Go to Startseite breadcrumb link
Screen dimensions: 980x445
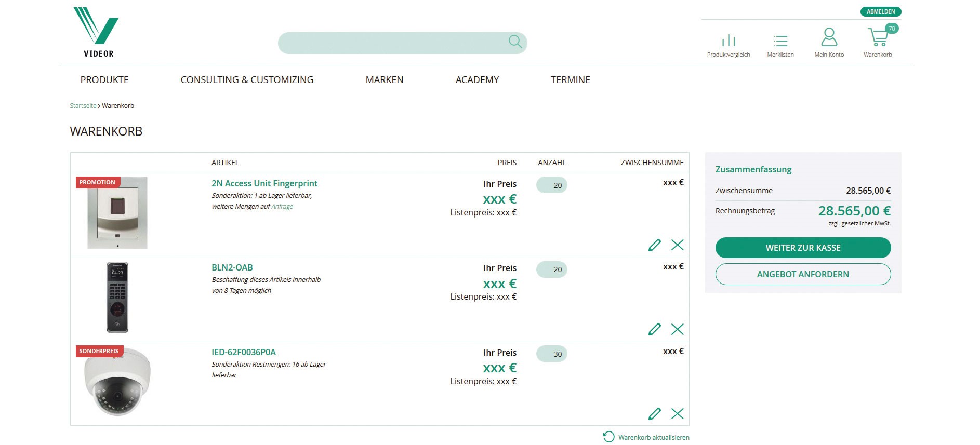click(83, 106)
